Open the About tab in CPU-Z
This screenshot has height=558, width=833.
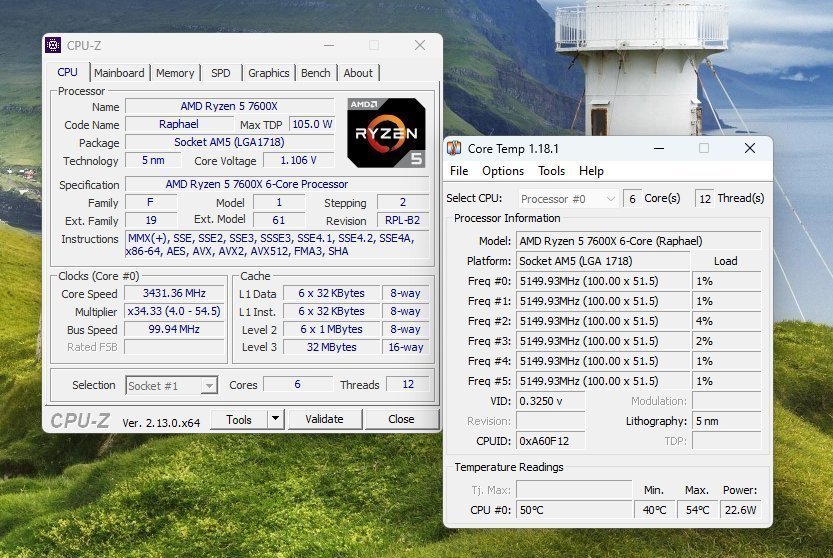click(358, 73)
